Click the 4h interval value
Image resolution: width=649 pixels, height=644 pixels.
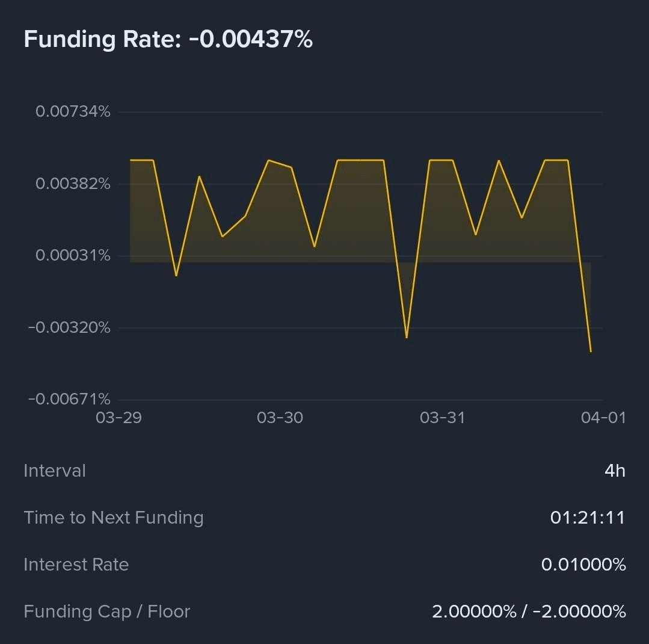point(615,471)
